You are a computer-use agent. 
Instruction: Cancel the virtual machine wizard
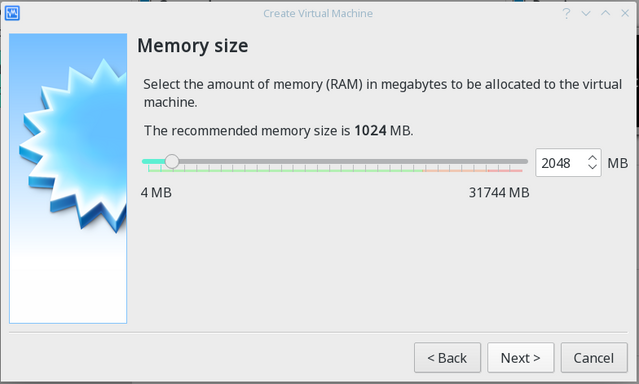(594, 358)
